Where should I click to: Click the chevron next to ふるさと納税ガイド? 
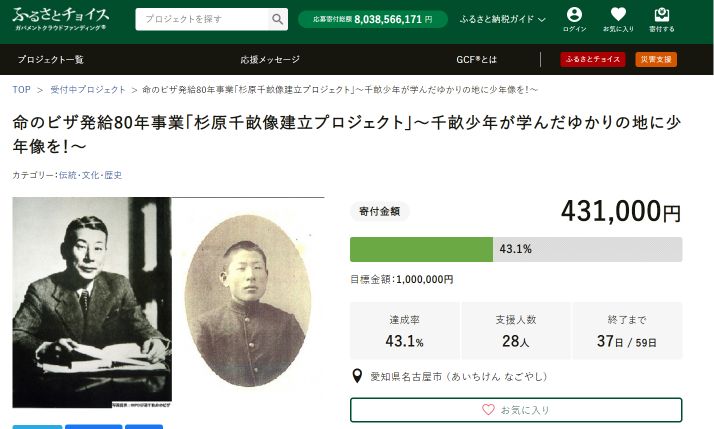click(541, 20)
